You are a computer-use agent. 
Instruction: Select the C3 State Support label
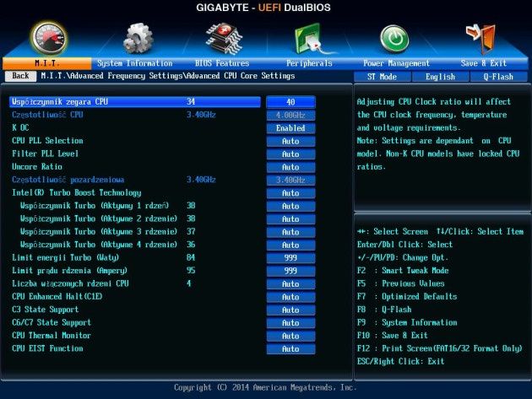pos(45,310)
